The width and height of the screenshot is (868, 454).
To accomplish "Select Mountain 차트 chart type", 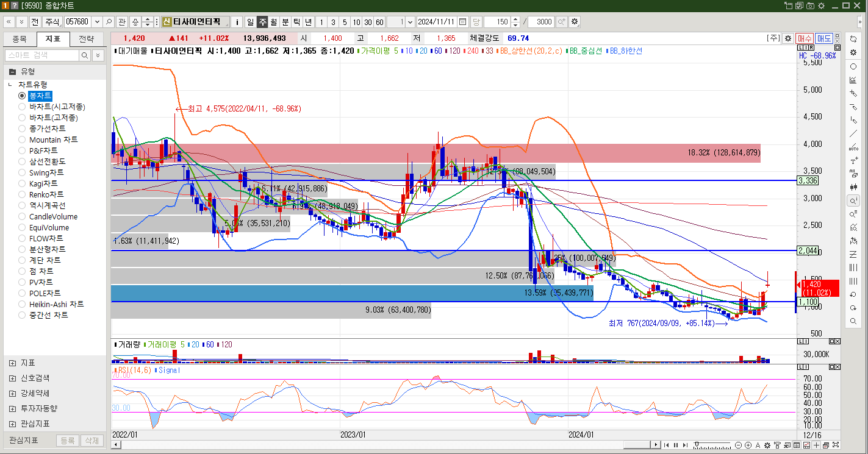I will click(x=54, y=140).
